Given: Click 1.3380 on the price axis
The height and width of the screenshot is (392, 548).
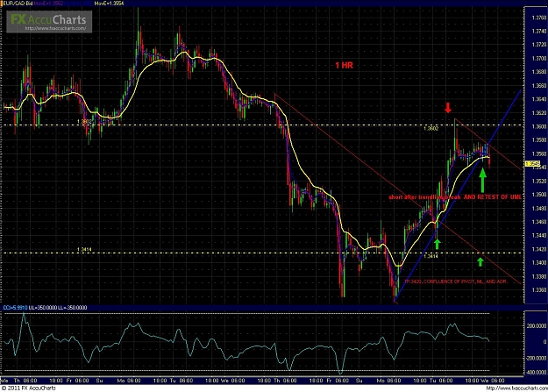Looking at the screenshot, I should point(538,276).
